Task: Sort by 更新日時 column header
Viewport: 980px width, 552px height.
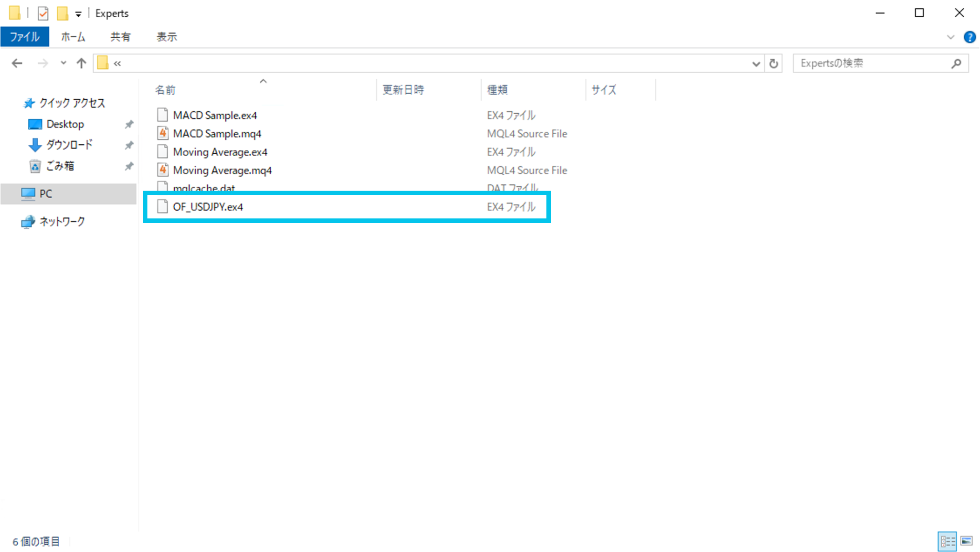Action: click(x=403, y=90)
